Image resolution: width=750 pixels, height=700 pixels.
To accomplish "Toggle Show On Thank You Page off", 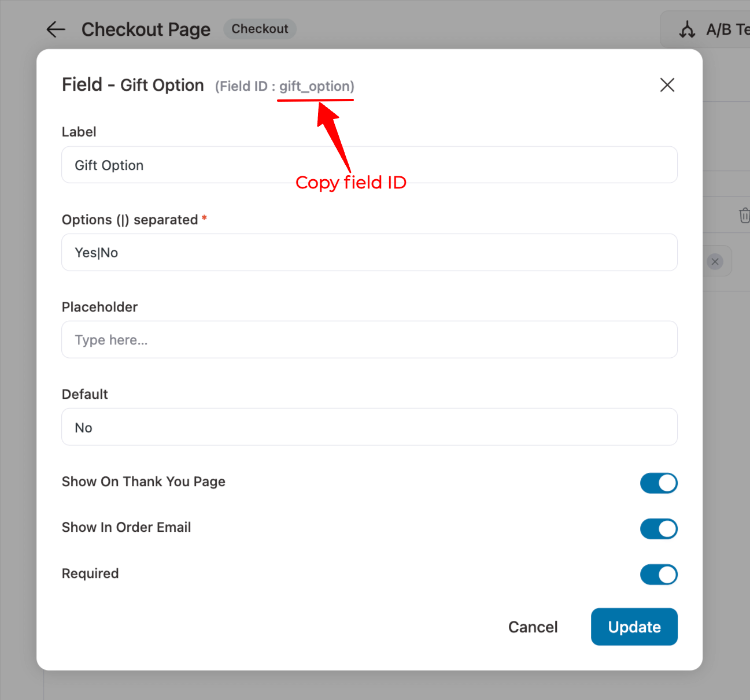I will 659,483.
